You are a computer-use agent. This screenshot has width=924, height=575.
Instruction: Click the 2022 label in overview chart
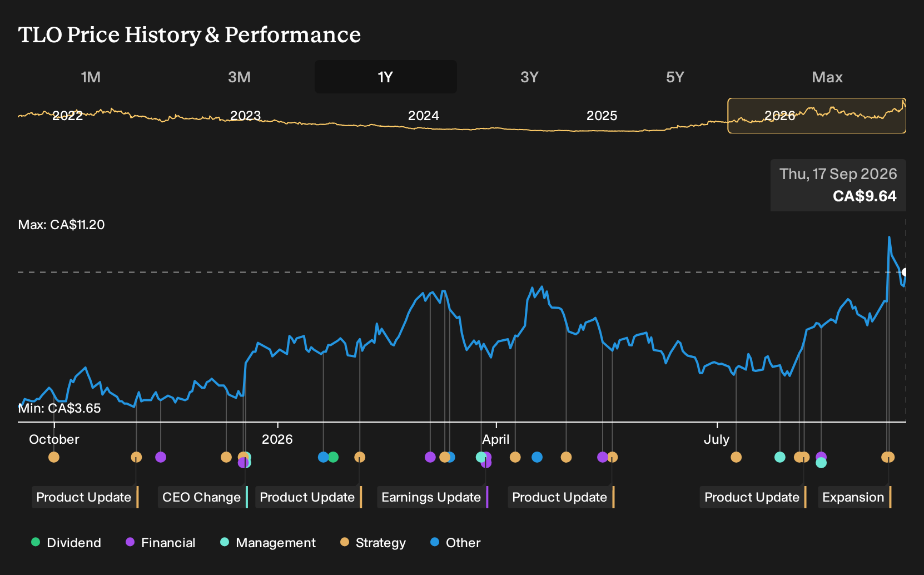click(x=68, y=116)
